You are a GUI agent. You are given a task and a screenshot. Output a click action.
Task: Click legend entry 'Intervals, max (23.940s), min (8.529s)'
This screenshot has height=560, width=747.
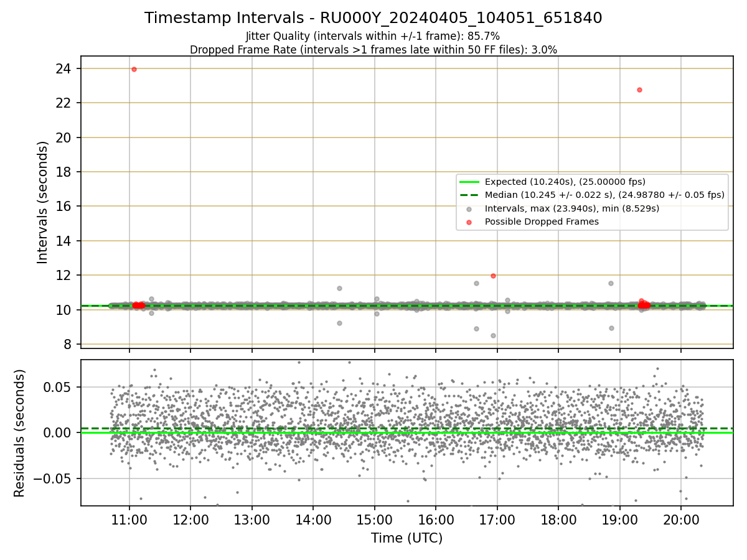(x=572, y=208)
